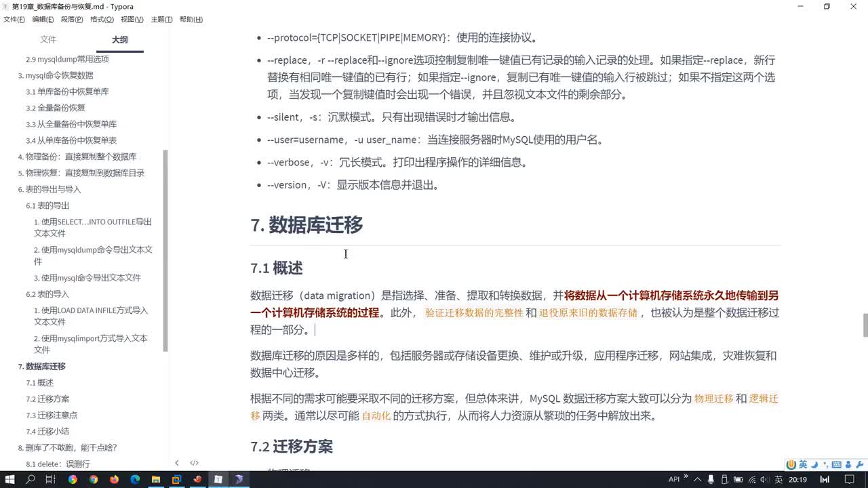This screenshot has width=868, height=488.
Task: Go to outline 6.1 表的导出
Action: click(x=47, y=205)
